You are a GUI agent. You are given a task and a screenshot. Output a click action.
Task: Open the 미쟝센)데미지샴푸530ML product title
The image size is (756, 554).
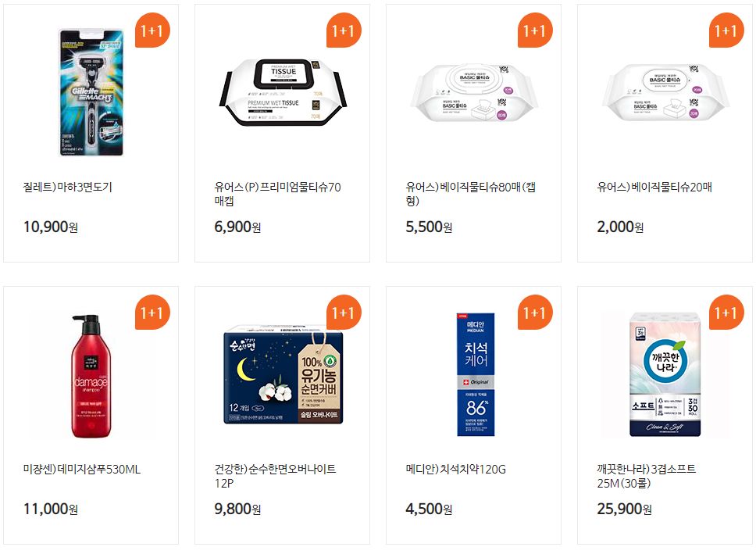(82, 469)
